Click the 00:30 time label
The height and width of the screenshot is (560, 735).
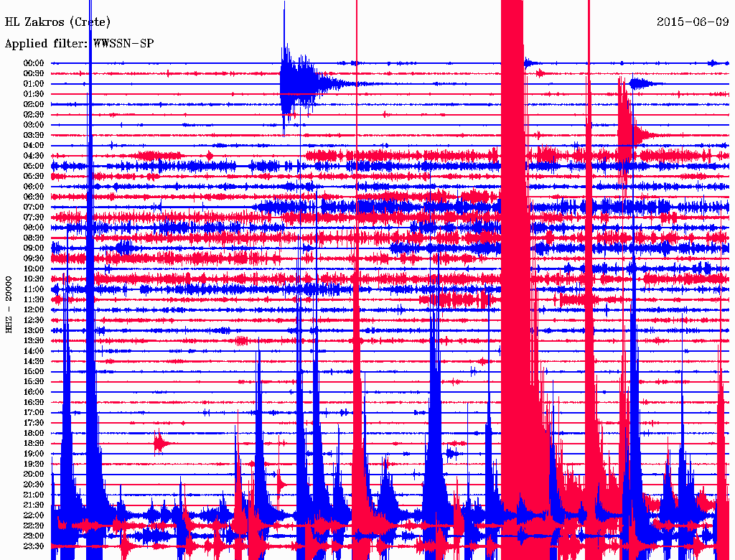(x=34, y=73)
